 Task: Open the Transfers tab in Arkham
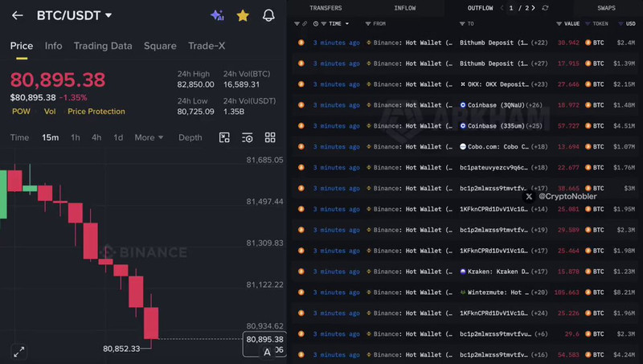click(x=326, y=8)
